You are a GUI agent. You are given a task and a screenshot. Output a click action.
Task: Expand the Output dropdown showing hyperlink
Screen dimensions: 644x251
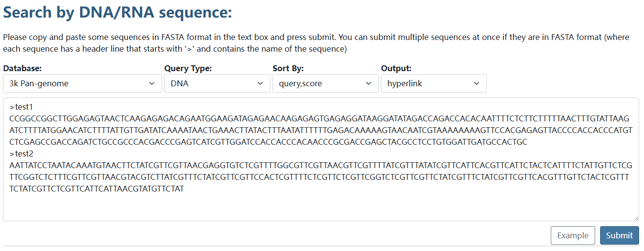[434, 83]
